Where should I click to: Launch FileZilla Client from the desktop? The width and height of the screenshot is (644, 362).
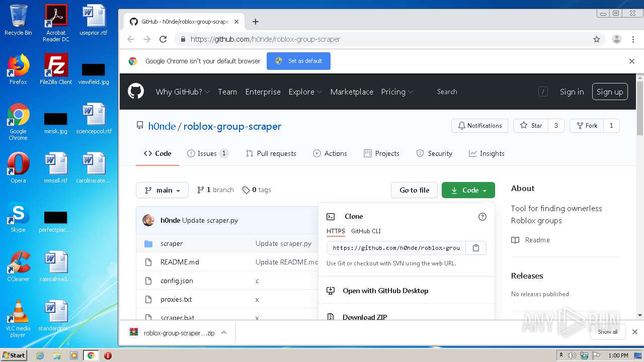pyautogui.click(x=56, y=69)
